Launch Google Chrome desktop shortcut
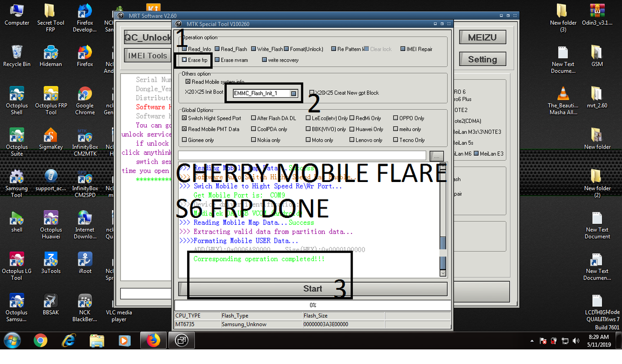Image resolution: width=622 pixels, height=364 pixels. pyautogui.click(x=85, y=100)
